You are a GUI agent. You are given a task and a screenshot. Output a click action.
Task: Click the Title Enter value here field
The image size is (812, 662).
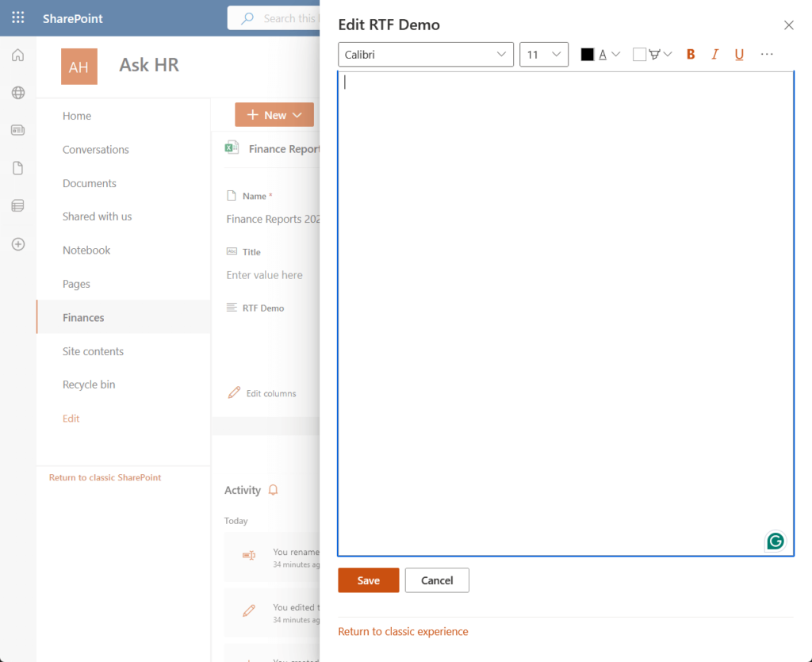(x=265, y=275)
